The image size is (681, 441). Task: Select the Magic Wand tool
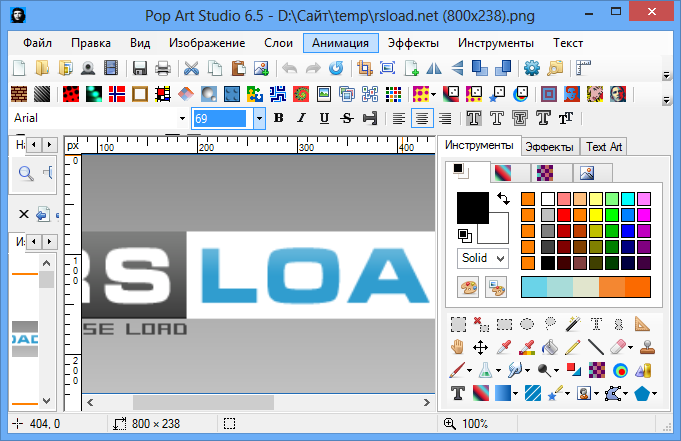coord(573,324)
